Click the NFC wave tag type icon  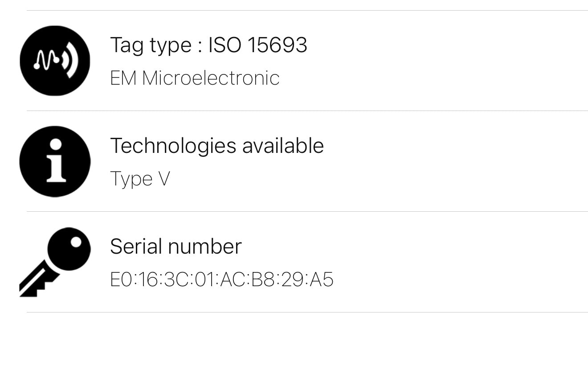point(55,61)
